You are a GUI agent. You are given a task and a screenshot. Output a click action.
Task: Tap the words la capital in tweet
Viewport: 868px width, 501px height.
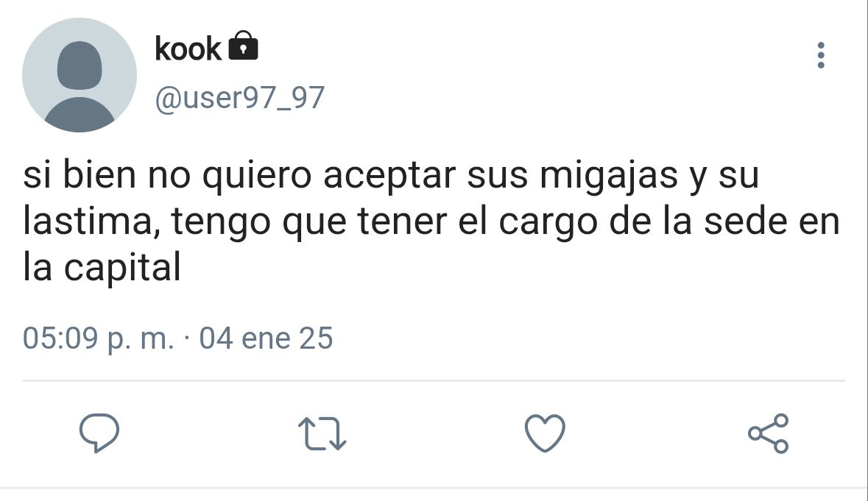(x=102, y=268)
